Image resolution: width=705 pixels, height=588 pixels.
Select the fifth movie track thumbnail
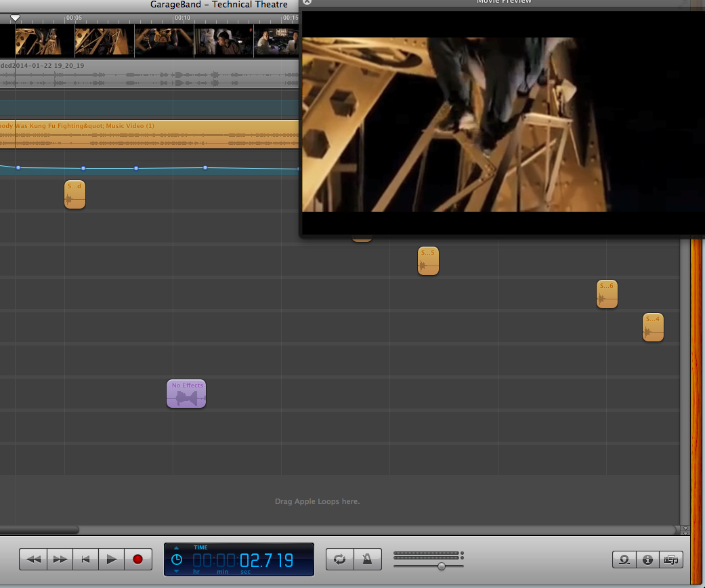coord(276,41)
